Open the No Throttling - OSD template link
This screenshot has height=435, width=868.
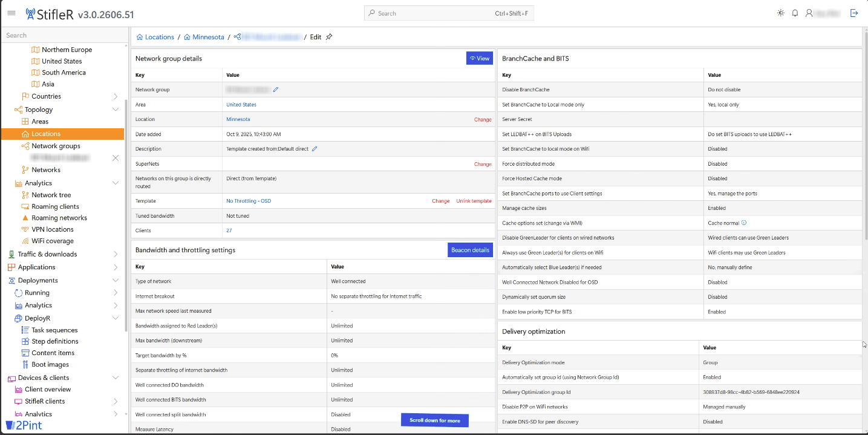coord(249,201)
